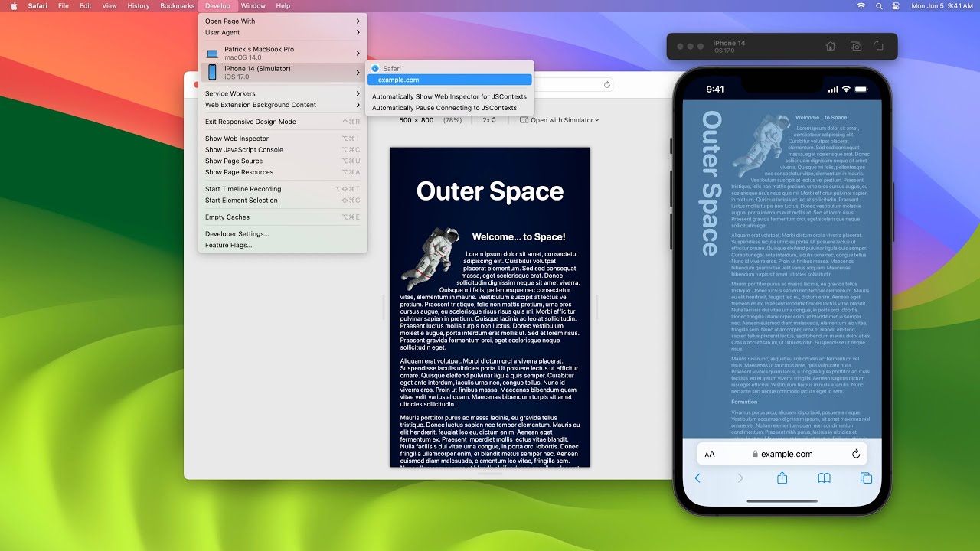Click the Simulator Home button icon
Viewport: 980px width, 551px height.
pos(831,46)
